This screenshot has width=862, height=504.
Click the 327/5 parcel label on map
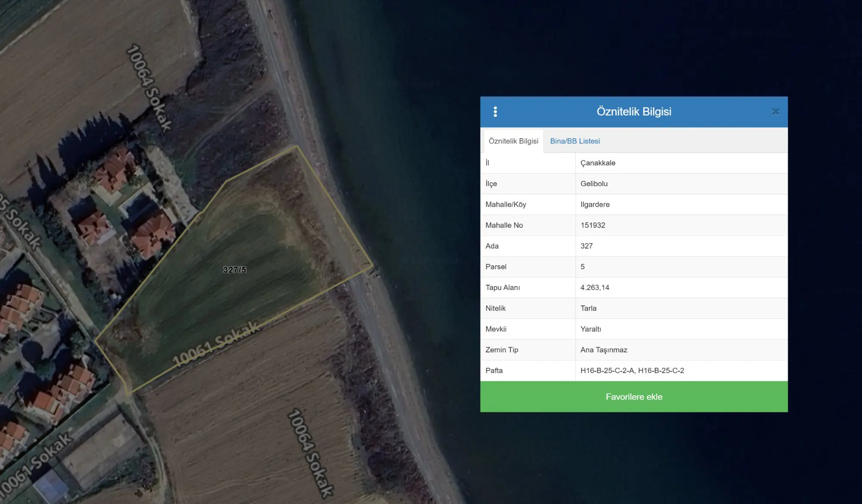(234, 270)
